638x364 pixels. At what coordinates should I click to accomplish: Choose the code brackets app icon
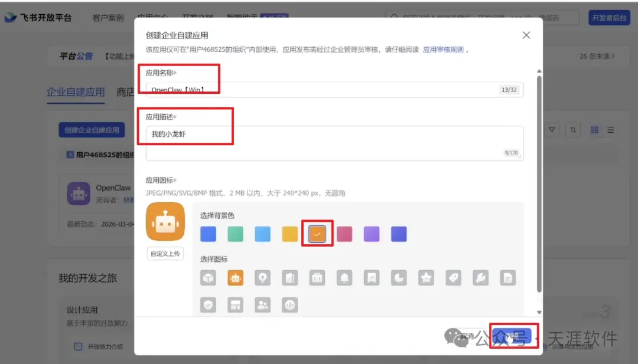289,305
